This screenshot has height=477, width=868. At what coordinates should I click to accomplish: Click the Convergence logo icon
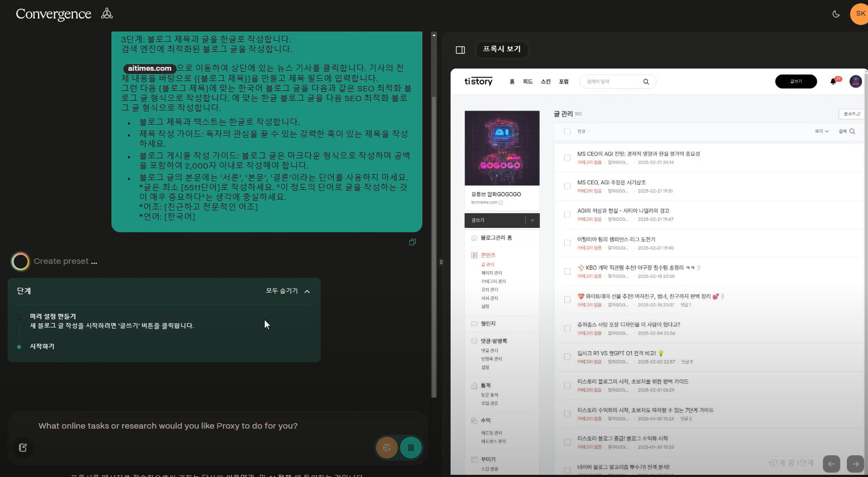(107, 14)
